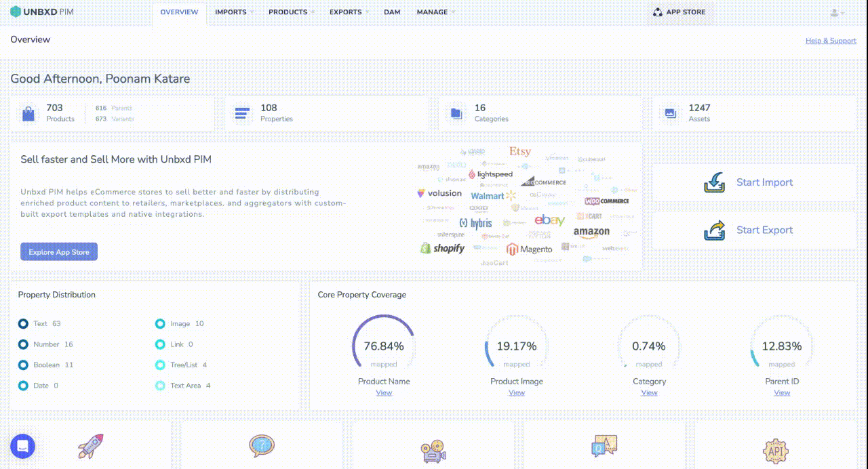Click the "Good Afternoon, Poonam Katare" greeting
Screen dimensions: 868x469
point(100,79)
